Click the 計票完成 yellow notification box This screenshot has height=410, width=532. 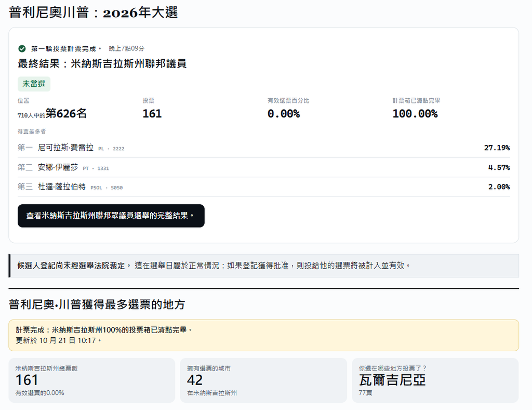[x=263, y=335]
